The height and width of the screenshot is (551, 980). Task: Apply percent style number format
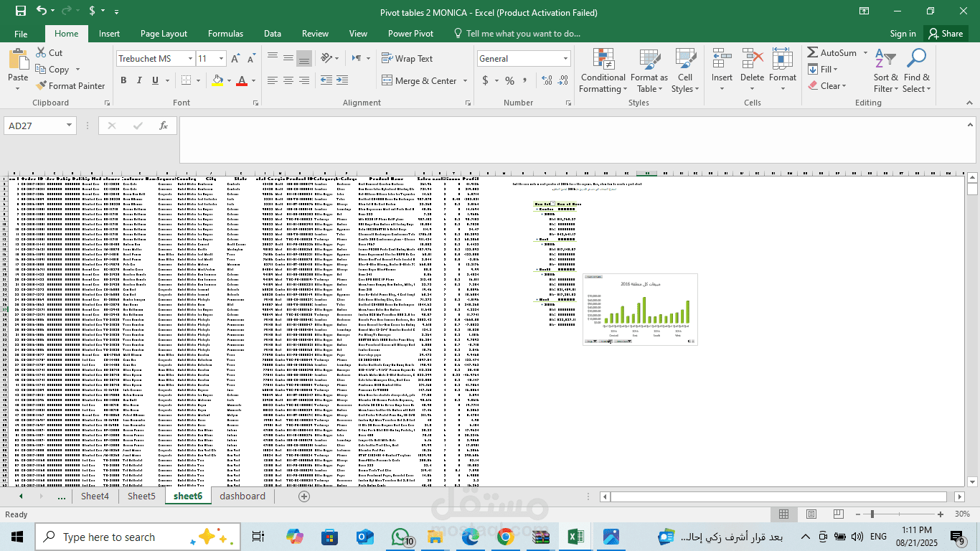point(509,80)
